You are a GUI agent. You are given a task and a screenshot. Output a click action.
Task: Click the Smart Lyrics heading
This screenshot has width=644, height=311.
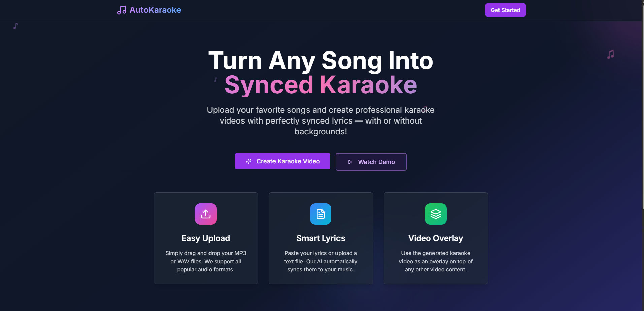click(320, 238)
